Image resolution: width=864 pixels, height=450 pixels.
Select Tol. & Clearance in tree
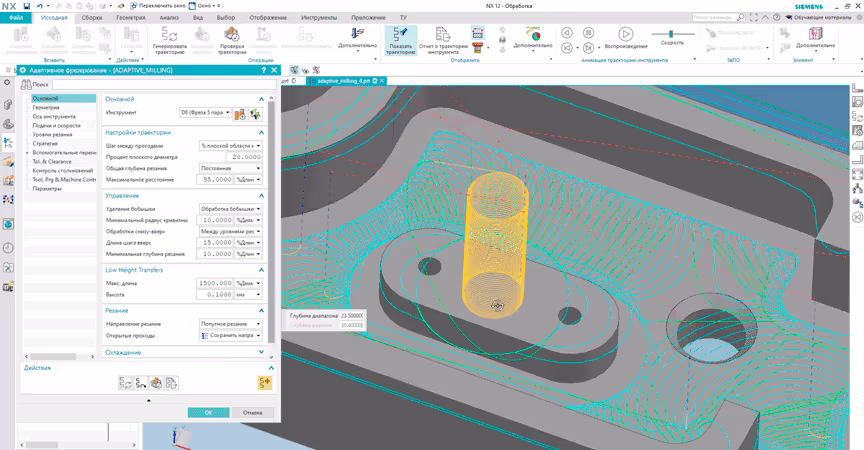pyautogui.click(x=52, y=161)
